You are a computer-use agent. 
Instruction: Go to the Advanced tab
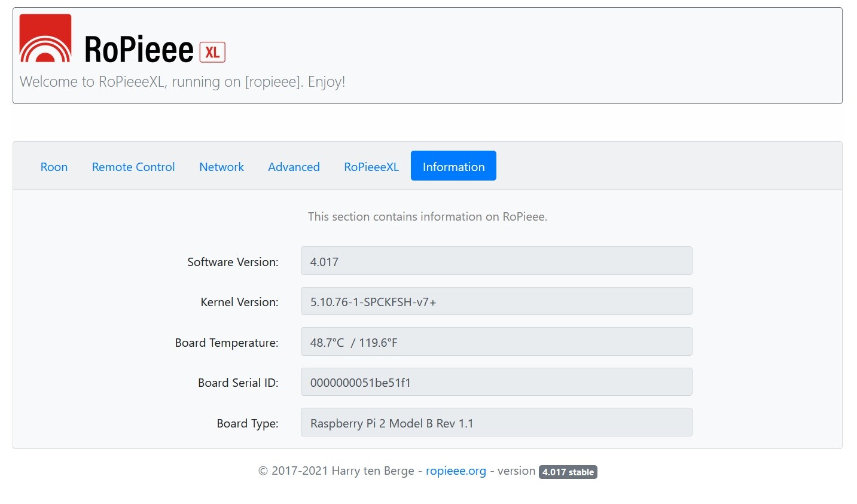tap(294, 167)
